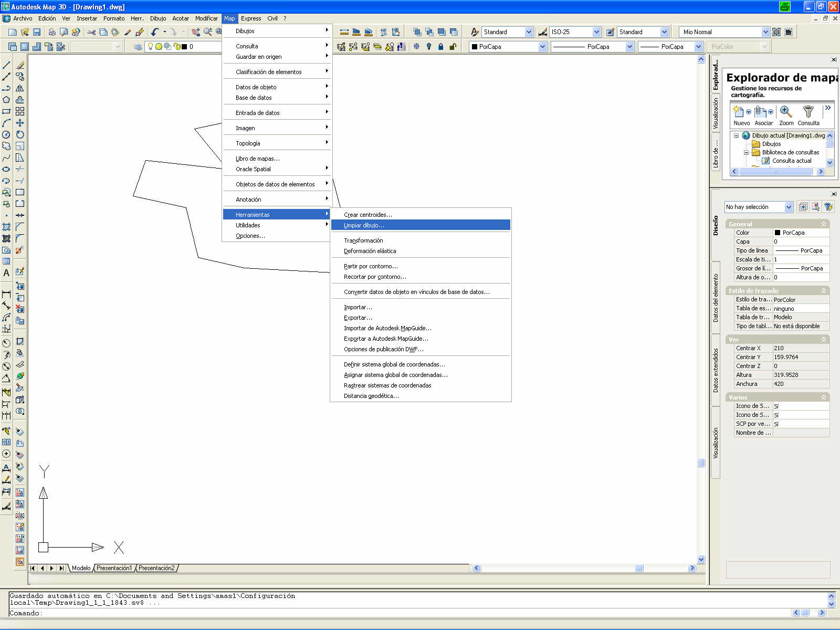Open the PorCapa color control dropdown

[x=542, y=47]
